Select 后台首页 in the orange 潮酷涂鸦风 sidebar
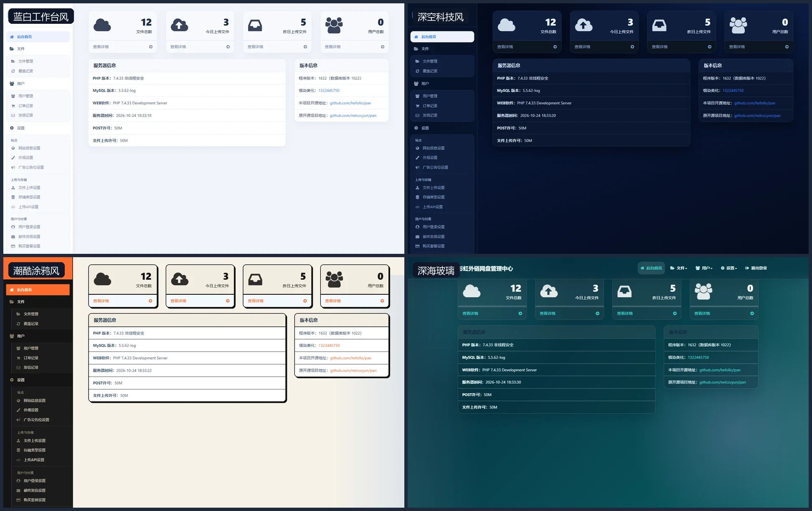 [38, 290]
